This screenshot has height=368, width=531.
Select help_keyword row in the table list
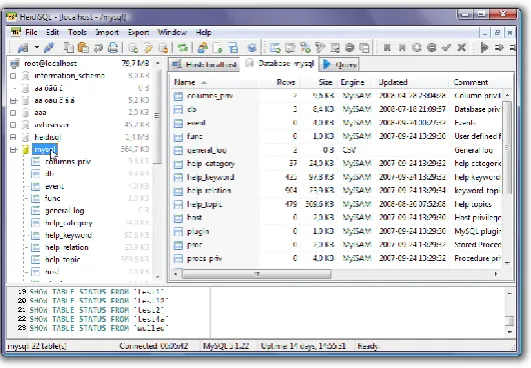[337, 177]
